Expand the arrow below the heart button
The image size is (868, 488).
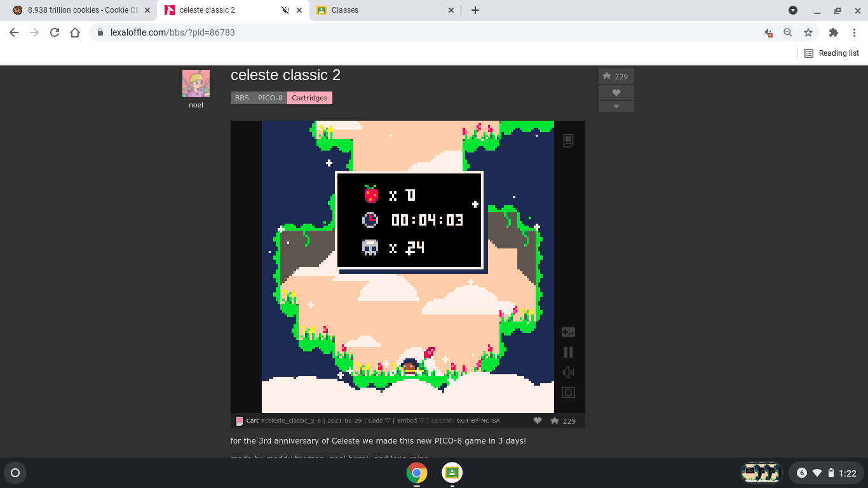click(x=616, y=107)
